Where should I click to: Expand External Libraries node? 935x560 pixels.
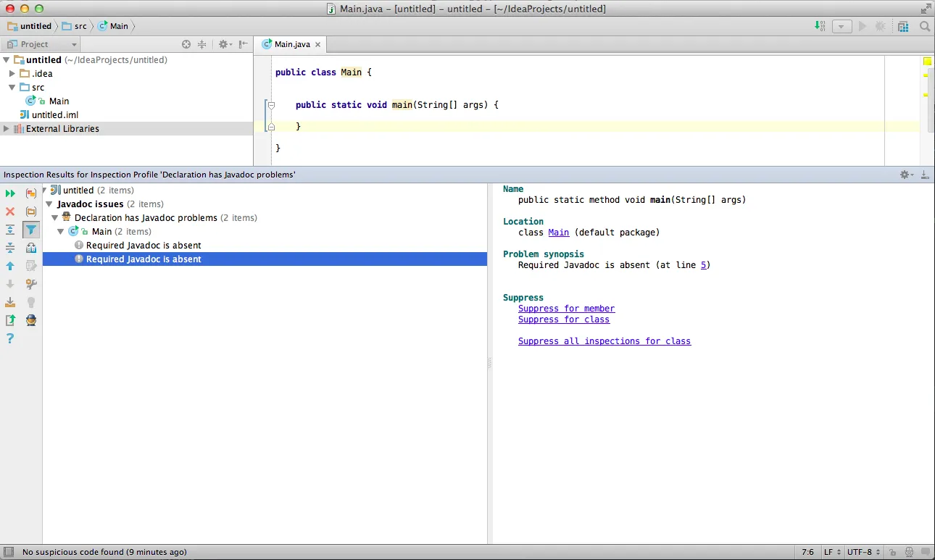[7, 129]
